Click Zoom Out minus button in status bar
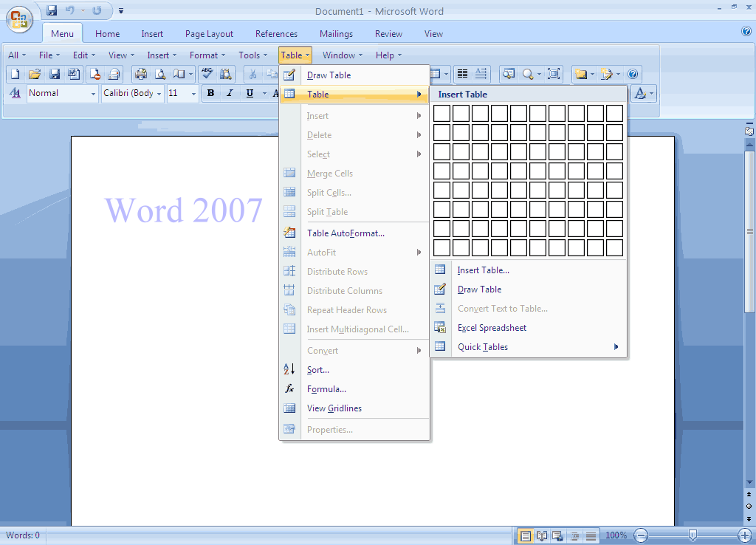 click(641, 535)
